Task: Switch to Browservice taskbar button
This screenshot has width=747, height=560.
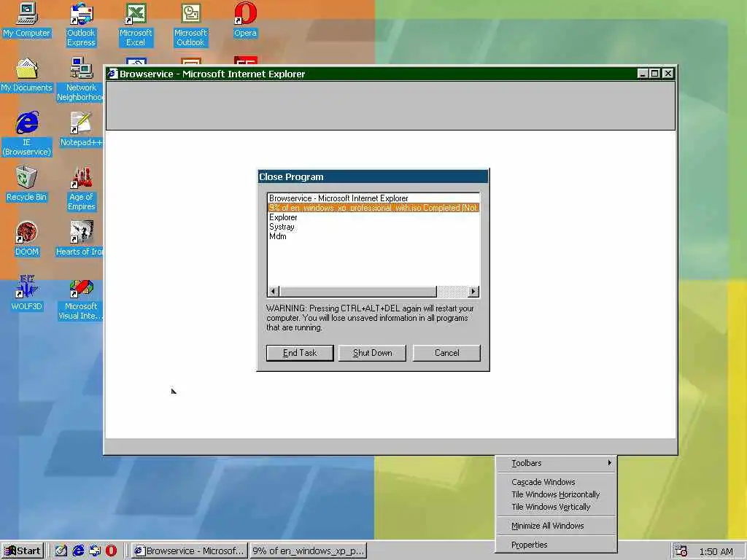Action: (x=190, y=551)
